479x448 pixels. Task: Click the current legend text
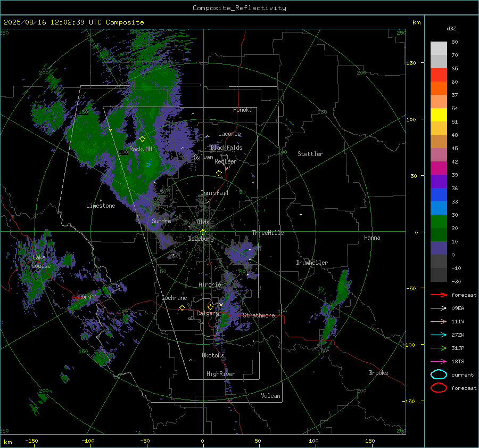[x=463, y=375]
